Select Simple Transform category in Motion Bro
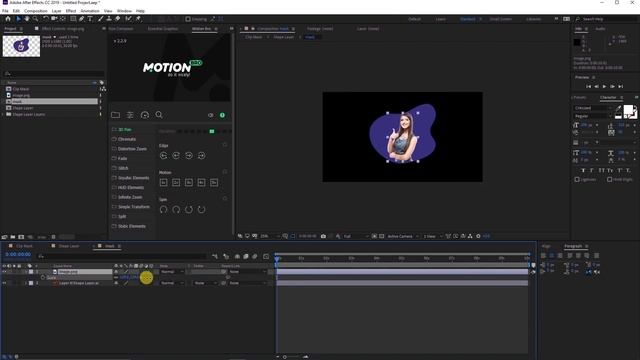The width and height of the screenshot is (640, 360). [134, 207]
